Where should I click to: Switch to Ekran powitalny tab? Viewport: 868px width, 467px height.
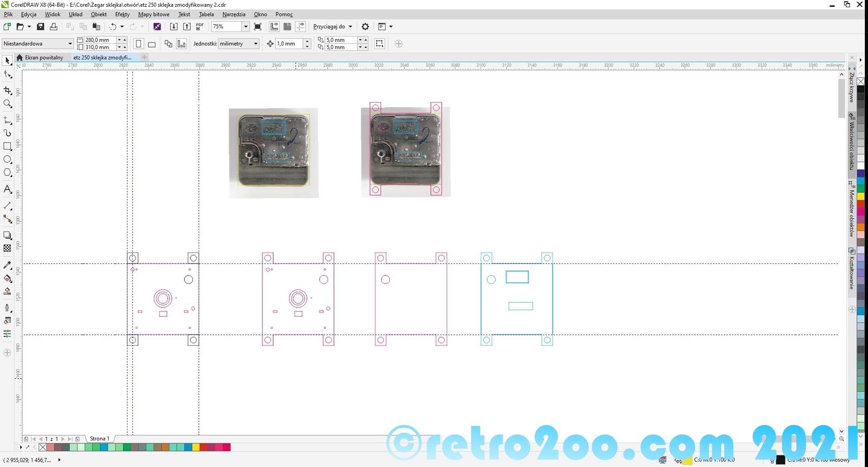pyautogui.click(x=44, y=57)
